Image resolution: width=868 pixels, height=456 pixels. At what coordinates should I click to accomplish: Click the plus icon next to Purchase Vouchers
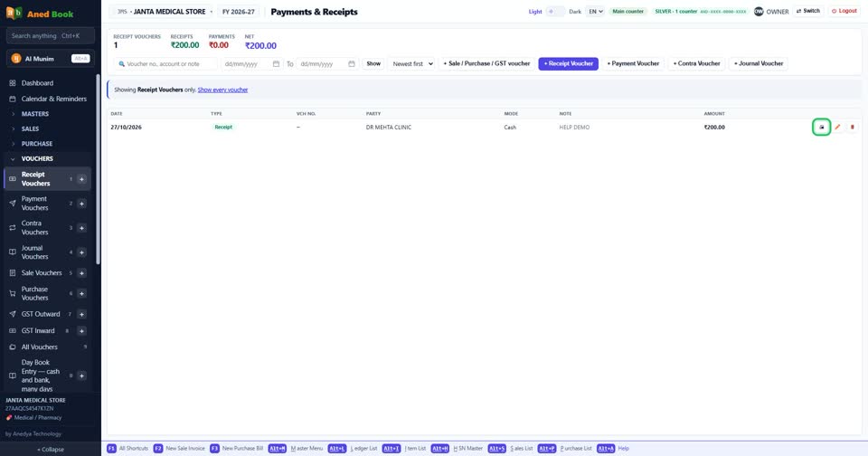81,293
